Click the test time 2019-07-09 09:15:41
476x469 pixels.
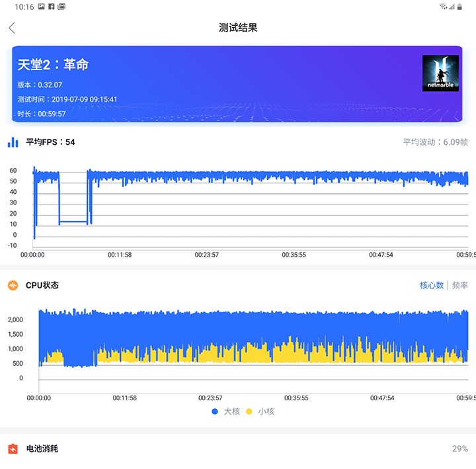pyautogui.click(x=84, y=99)
